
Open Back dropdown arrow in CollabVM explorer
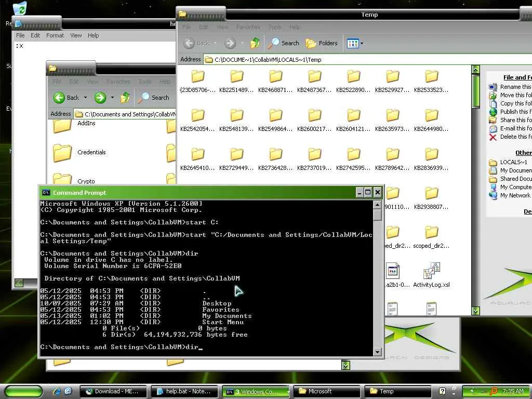[86, 98]
